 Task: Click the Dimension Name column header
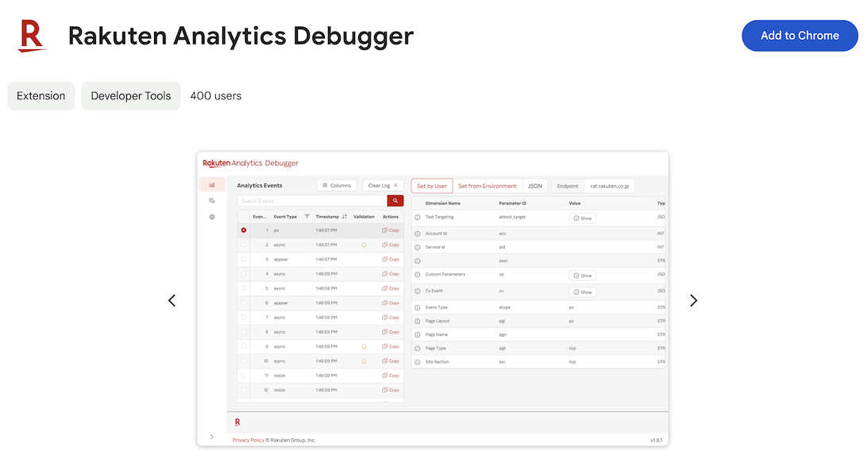click(443, 203)
